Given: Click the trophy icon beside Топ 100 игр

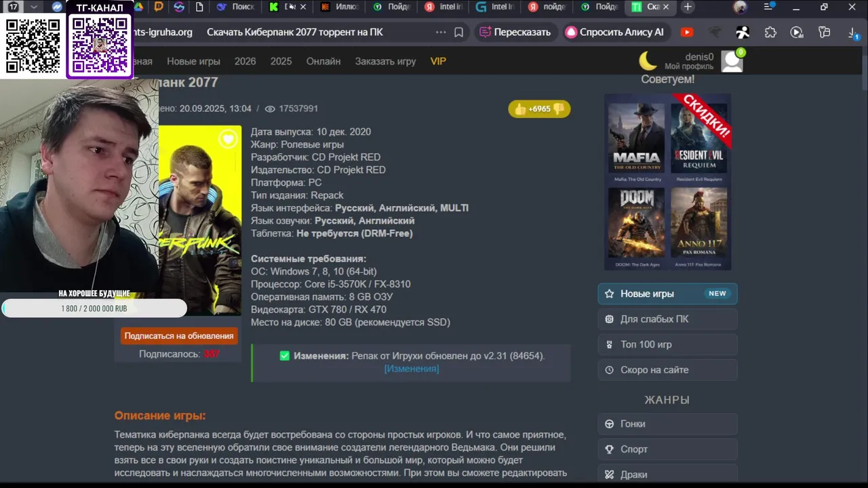Looking at the screenshot, I should click(609, 345).
